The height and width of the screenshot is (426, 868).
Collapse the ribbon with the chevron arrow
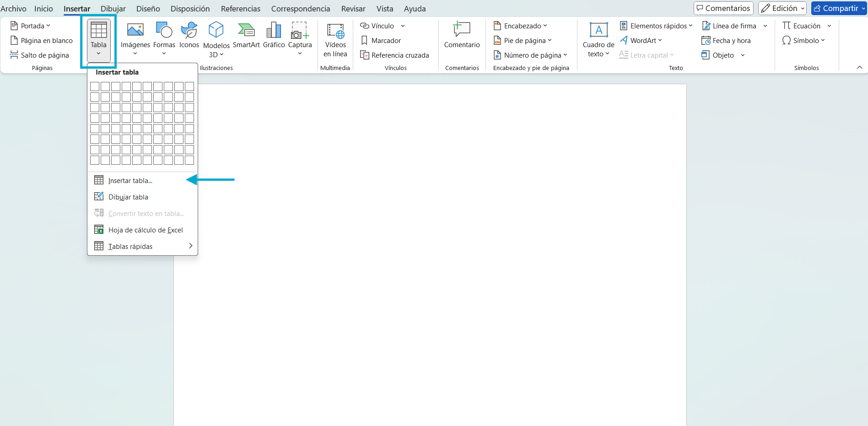coord(859,67)
